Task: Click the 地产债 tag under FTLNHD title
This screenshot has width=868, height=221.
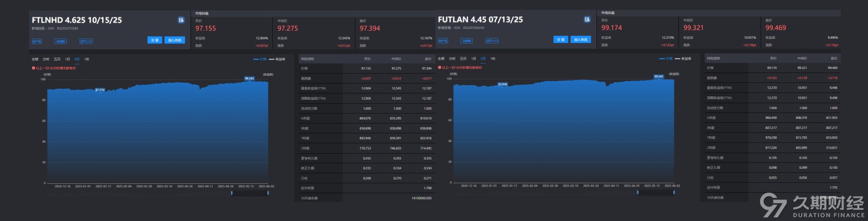Action: click(x=37, y=41)
